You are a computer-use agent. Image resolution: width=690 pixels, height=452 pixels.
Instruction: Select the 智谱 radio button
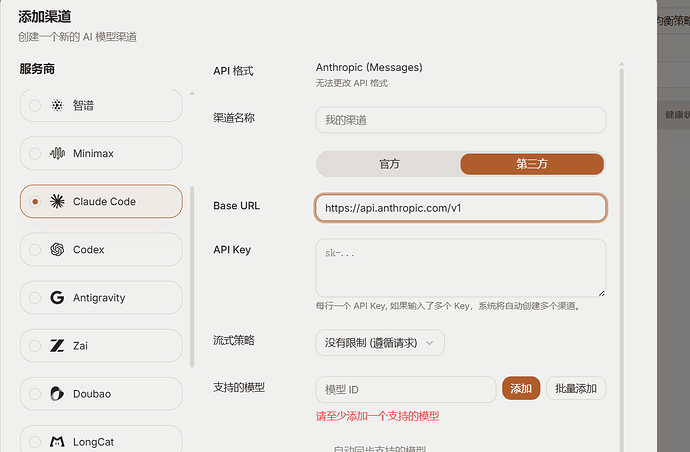(35, 105)
